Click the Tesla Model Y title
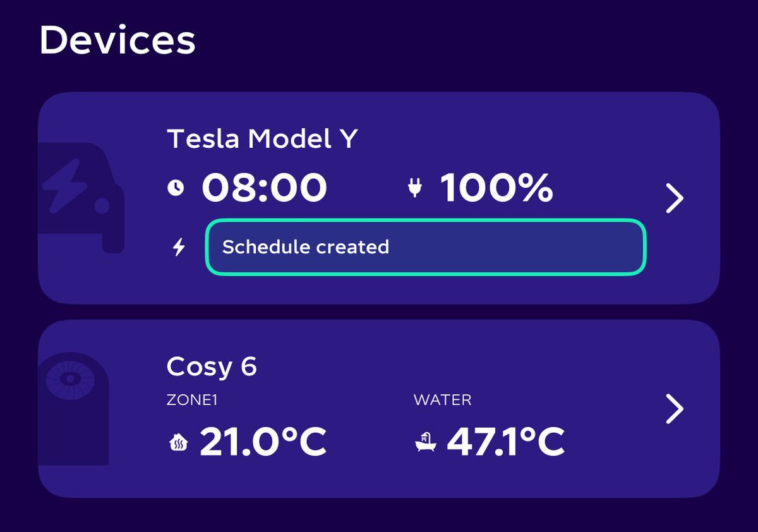The width and height of the screenshot is (758, 532). [262, 138]
